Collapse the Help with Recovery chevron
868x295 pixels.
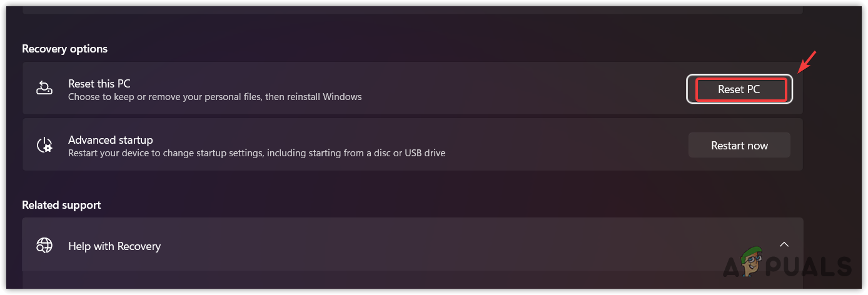point(784,244)
